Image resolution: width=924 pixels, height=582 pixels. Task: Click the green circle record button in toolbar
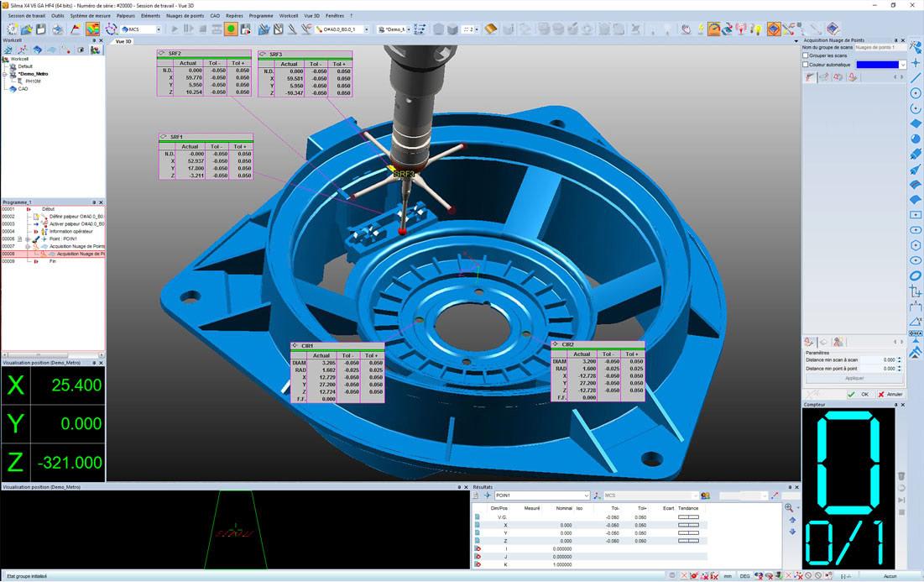pos(231,29)
